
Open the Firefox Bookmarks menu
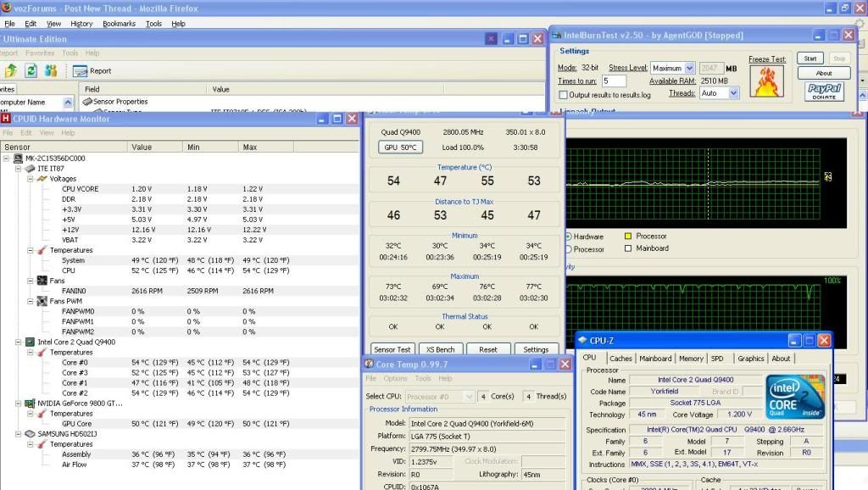119,24
